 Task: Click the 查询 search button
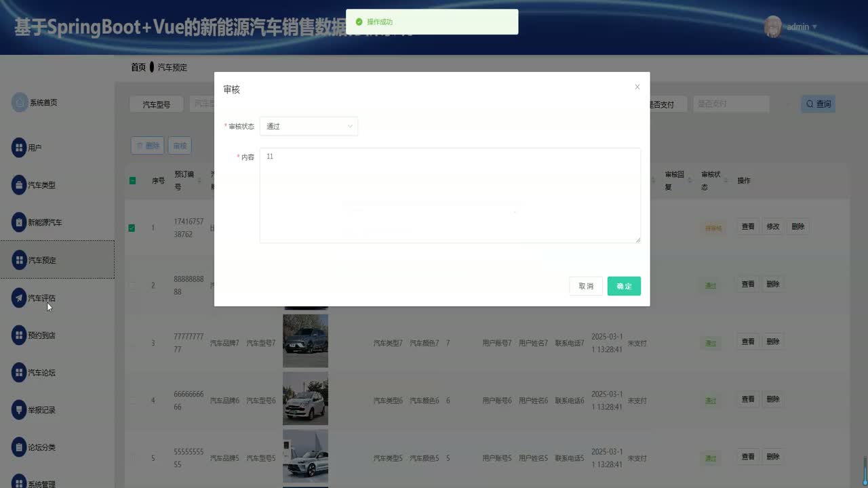point(818,104)
